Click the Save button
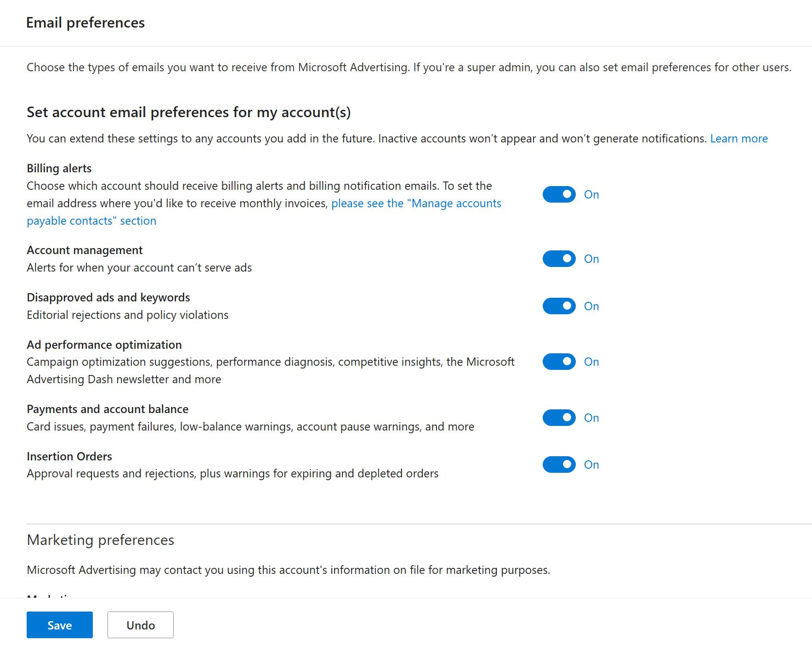This screenshot has width=812, height=646. pos(59,625)
